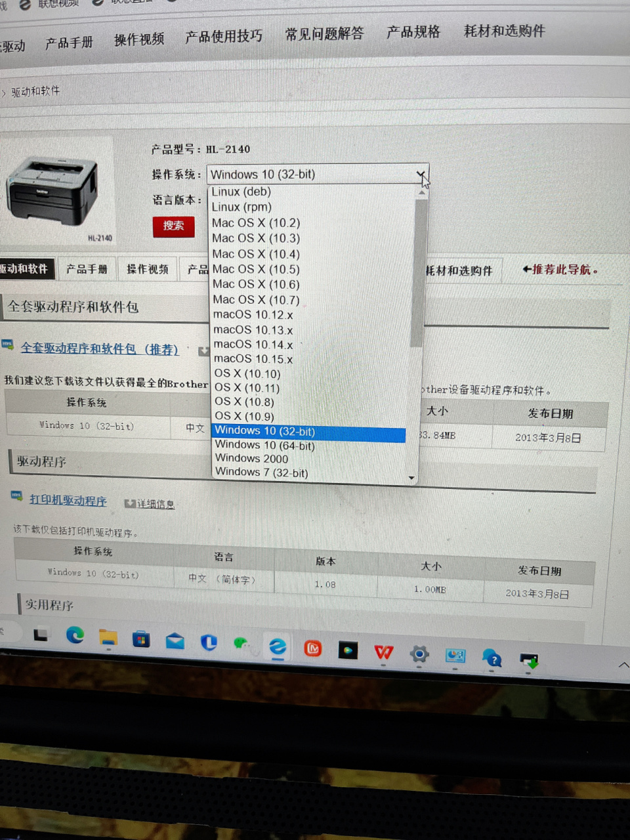
Task: Click the 搜索 button
Action: pos(173,226)
